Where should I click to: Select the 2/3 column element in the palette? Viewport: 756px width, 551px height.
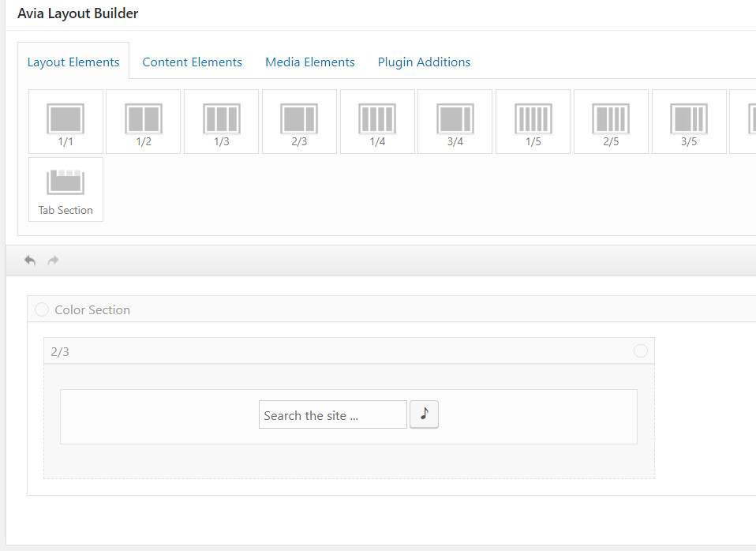299,122
